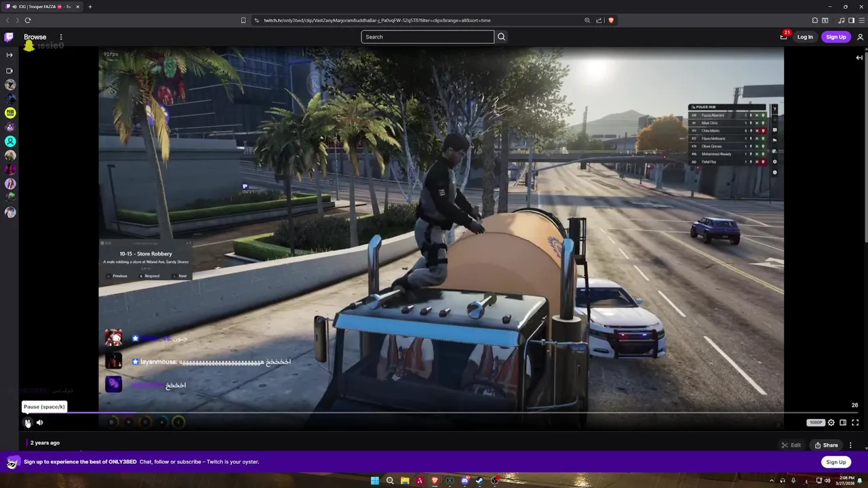Click the Share button
Screen dimensions: 868x488
(x=827, y=445)
